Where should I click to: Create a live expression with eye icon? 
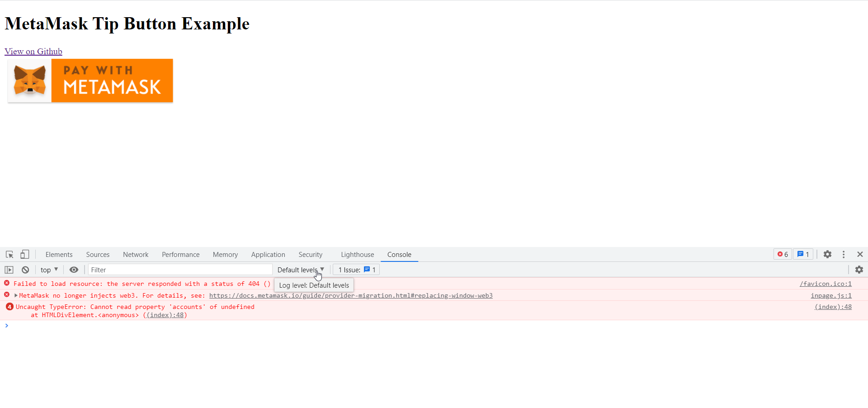tap(74, 270)
